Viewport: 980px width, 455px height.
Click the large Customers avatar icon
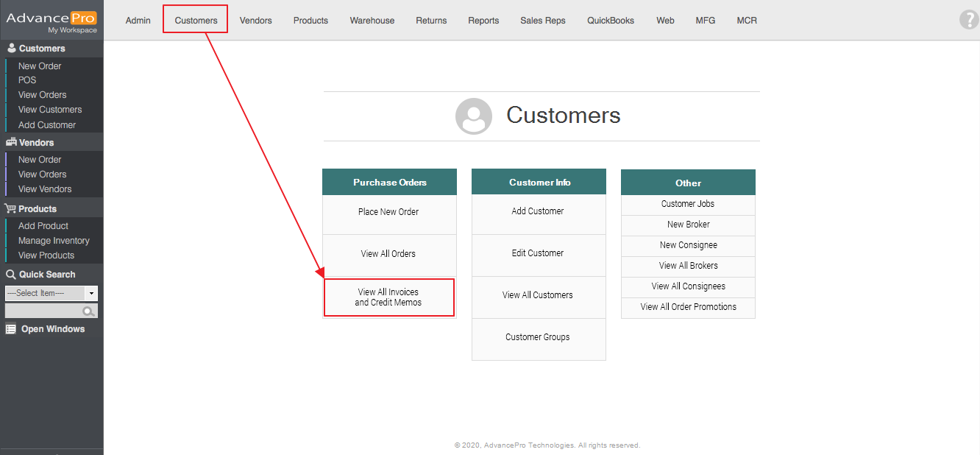pyautogui.click(x=474, y=116)
